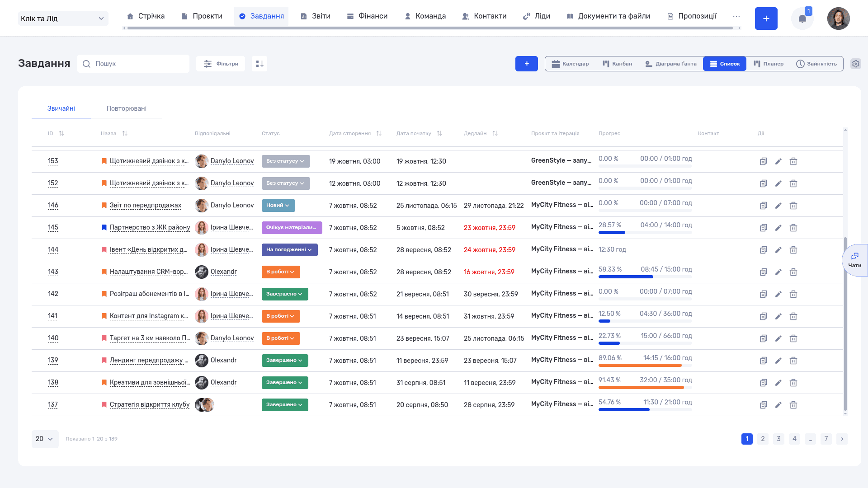Switch to Канбан view
The image size is (868, 488).
(617, 64)
